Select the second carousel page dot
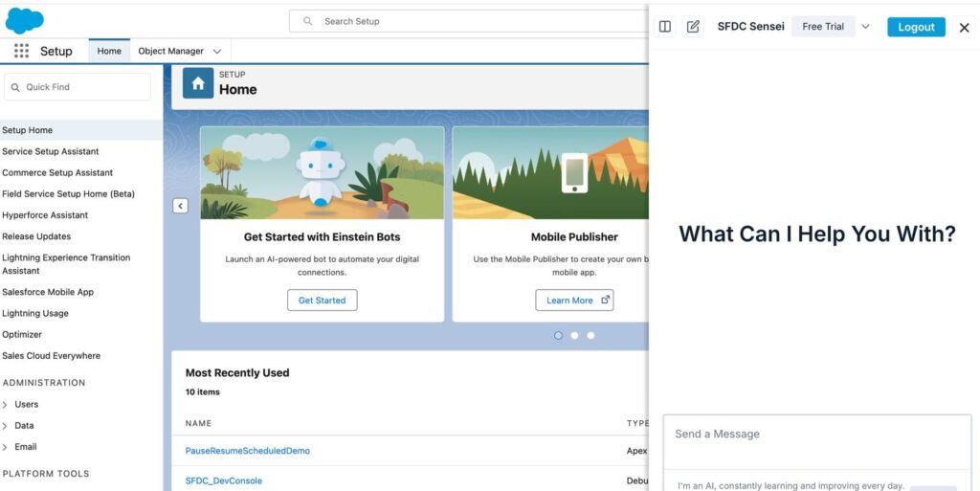 point(574,335)
